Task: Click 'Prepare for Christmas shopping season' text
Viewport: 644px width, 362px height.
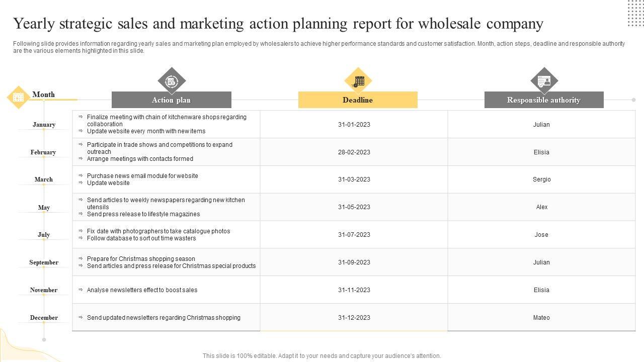Action: pos(141,259)
